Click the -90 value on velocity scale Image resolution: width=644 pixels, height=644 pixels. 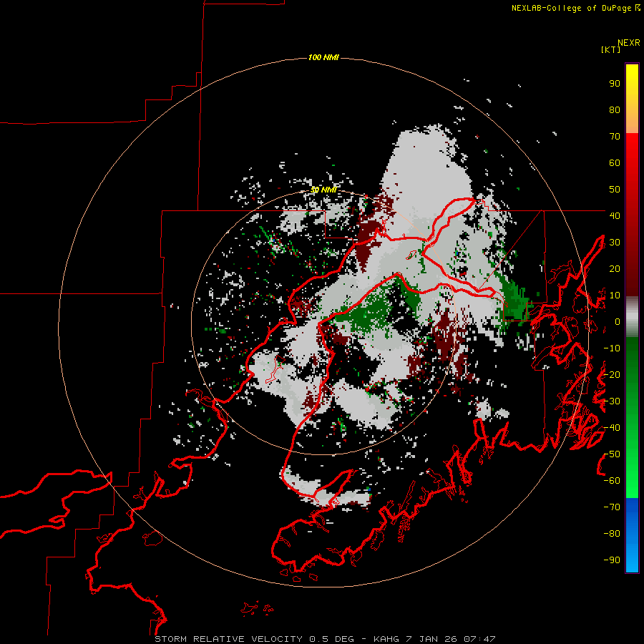pos(612,560)
